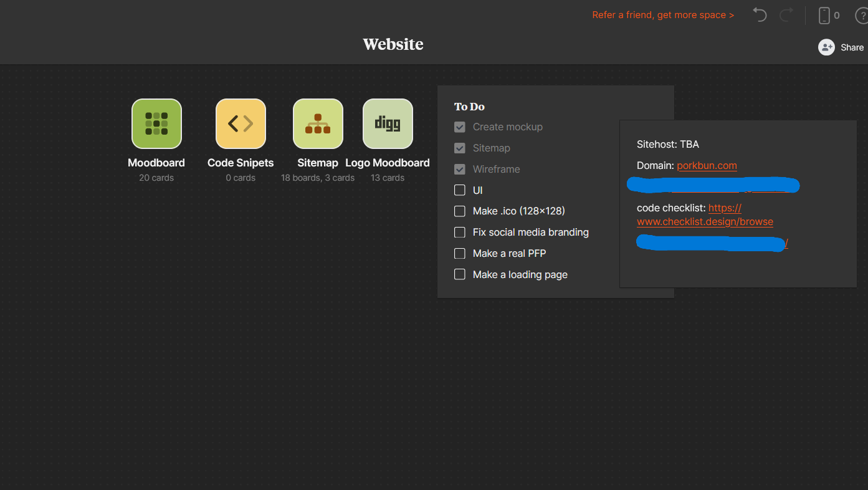Click the undo arrow icon
The width and height of the screenshot is (868, 490).
[760, 15]
